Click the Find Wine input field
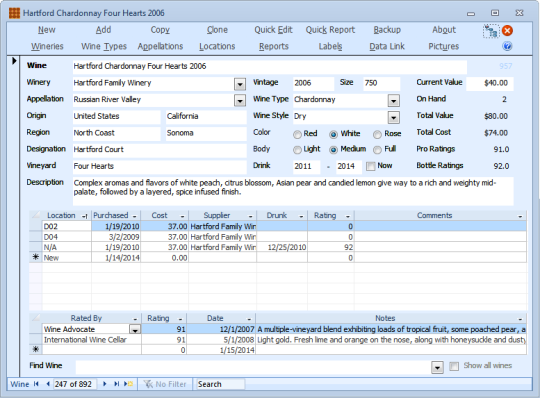The width and height of the screenshot is (540, 398). pyautogui.click(x=252, y=367)
